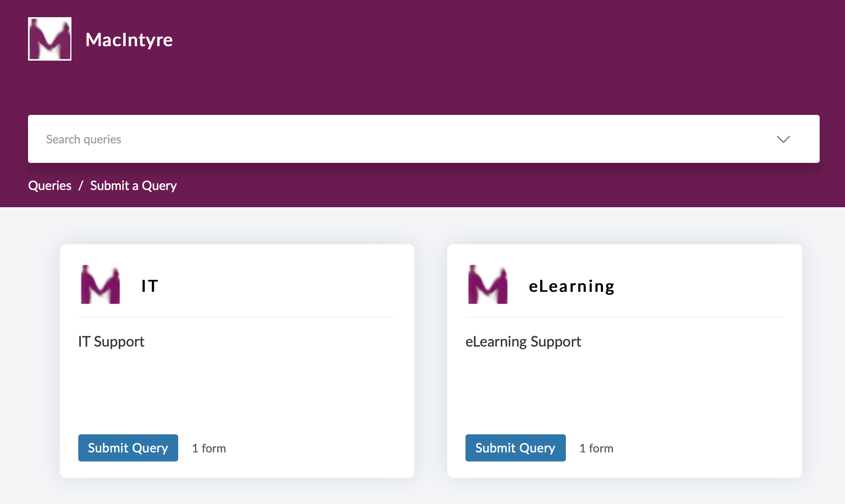Go to the Queries breadcrumb link
The width and height of the screenshot is (845, 504).
[50, 185]
